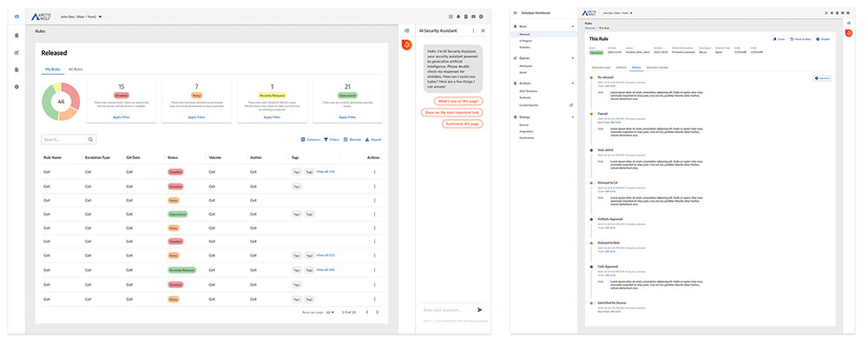Click the search magnifier icon in the rules table
This screenshot has width=868, height=345.
[x=91, y=139]
